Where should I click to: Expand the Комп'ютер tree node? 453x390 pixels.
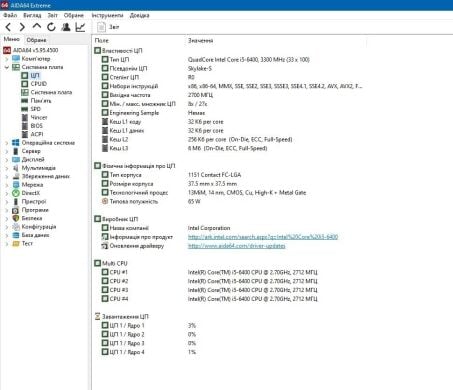(7, 59)
